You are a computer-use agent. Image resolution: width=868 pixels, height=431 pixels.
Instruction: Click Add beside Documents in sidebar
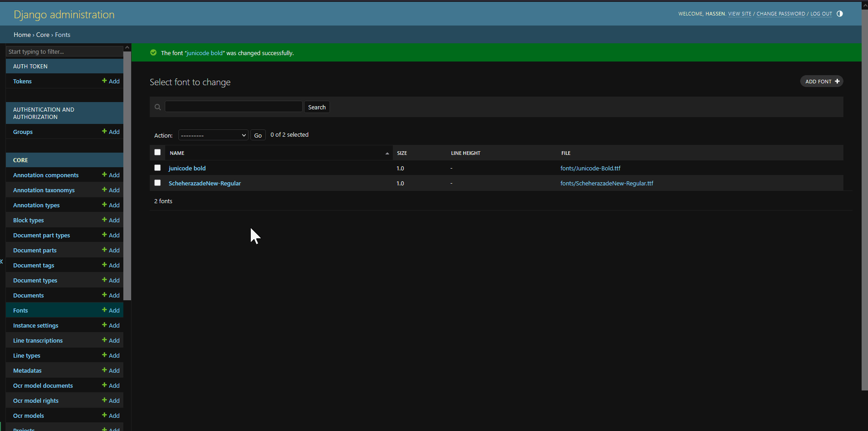pyautogui.click(x=111, y=295)
